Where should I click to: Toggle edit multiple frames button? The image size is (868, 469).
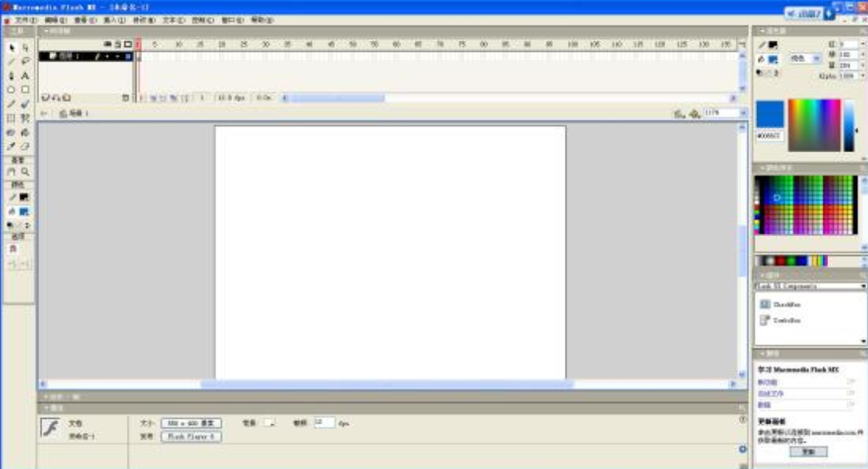[174, 97]
